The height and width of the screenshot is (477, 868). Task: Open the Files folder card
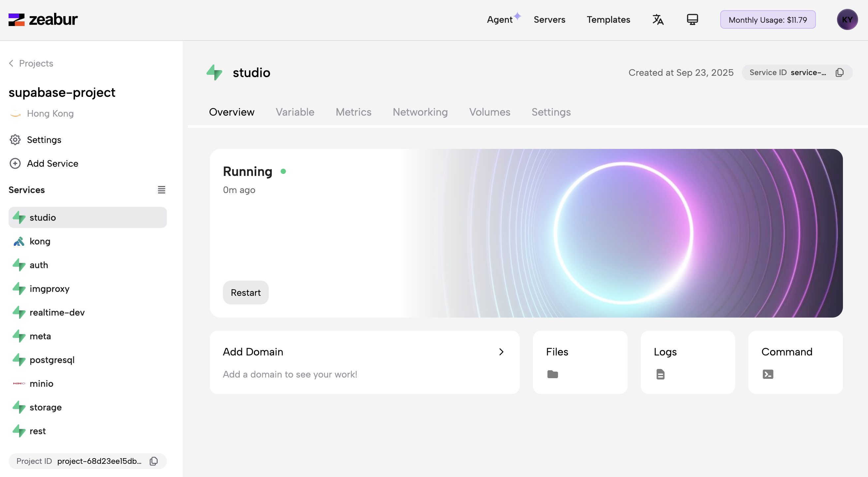coord(579,362)
